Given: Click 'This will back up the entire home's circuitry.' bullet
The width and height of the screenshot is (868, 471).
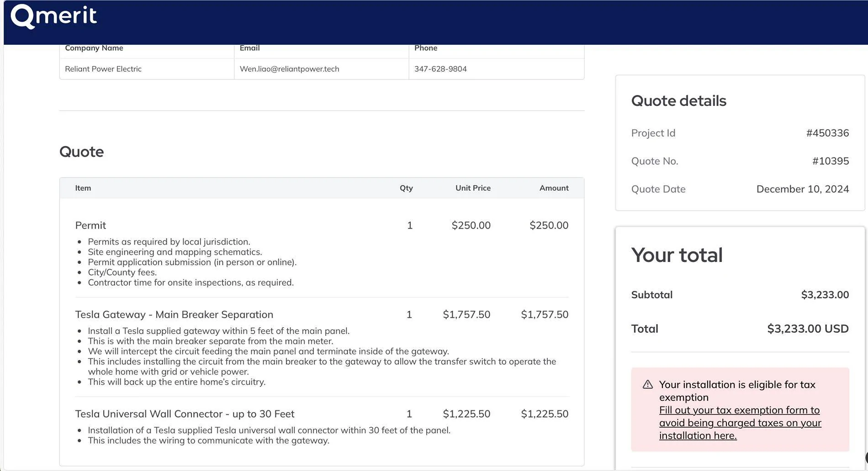Looking at the screenshot, I should [x=176, y=382].
